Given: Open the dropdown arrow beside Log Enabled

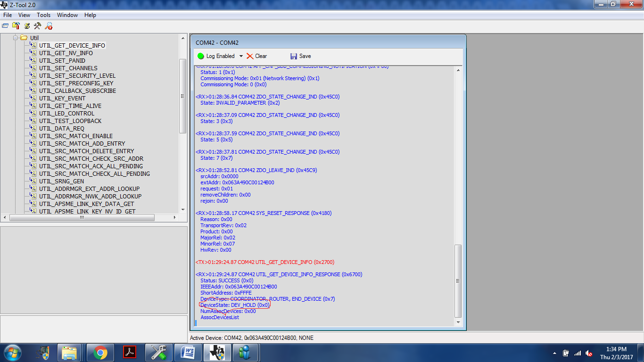Looking at the screenshot, I should click(241, 56).
